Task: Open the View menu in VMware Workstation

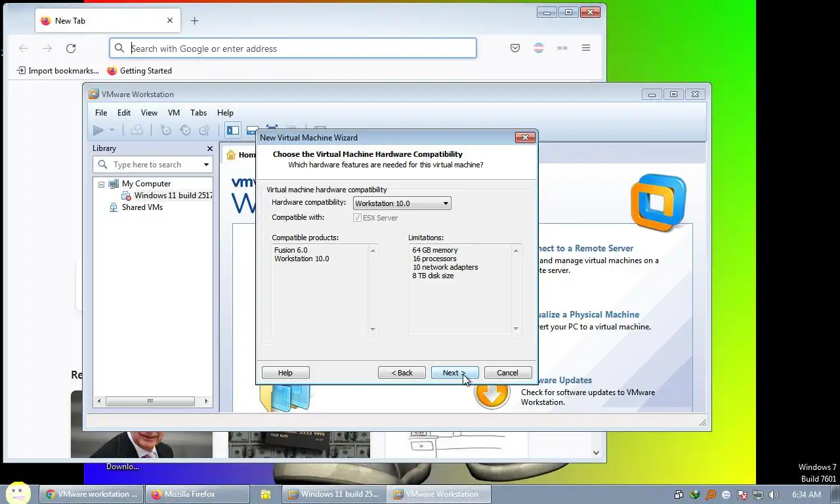Action: coord(149,113)
